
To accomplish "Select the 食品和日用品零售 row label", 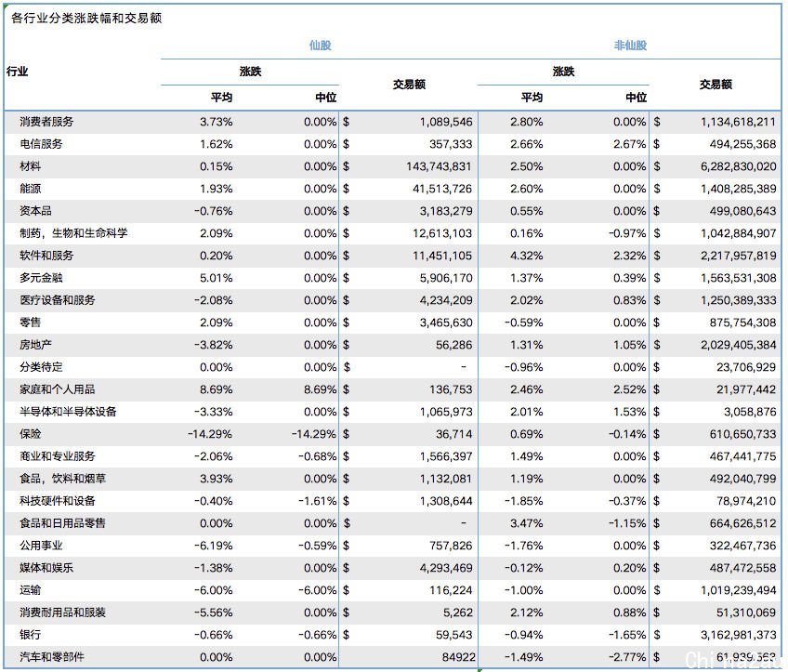I will 63,523.
